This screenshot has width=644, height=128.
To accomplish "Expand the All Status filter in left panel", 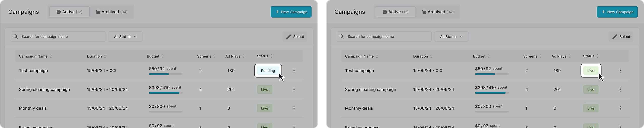I will point(125,37).
